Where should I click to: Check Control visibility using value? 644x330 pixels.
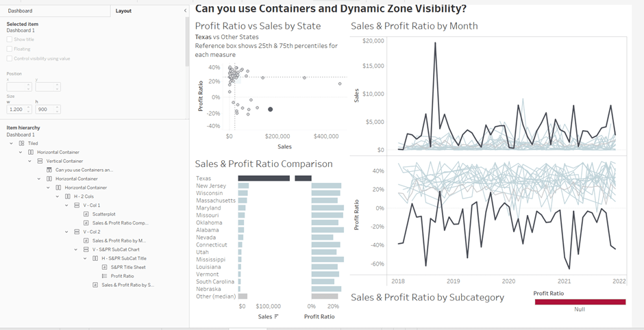click(x=9, y=59)
